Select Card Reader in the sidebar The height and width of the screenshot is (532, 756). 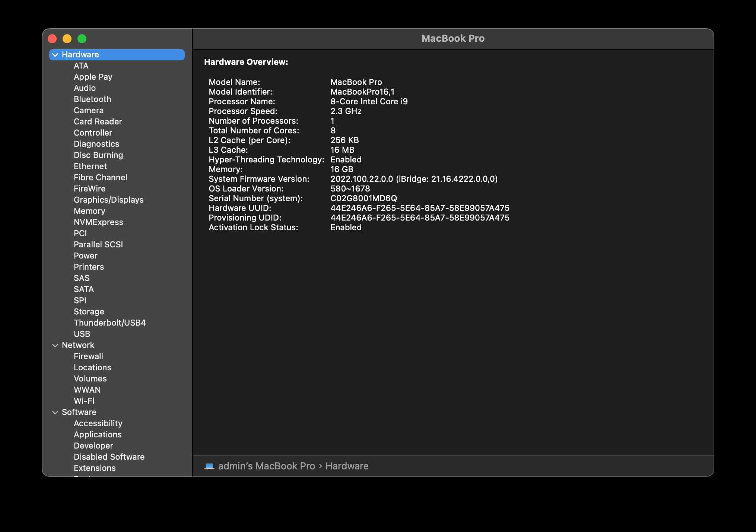tap(98, 122)
